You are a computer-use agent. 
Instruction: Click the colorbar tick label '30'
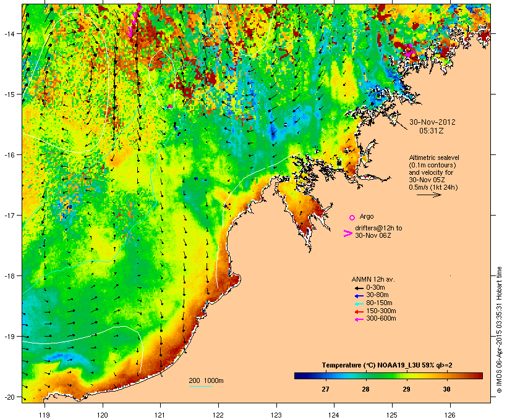(x=446, y=389)
